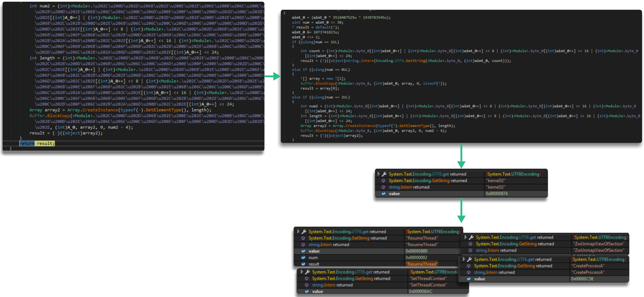
Task: Click the wrench icon in the CreateProcessA panel
Action: [470, 259]
